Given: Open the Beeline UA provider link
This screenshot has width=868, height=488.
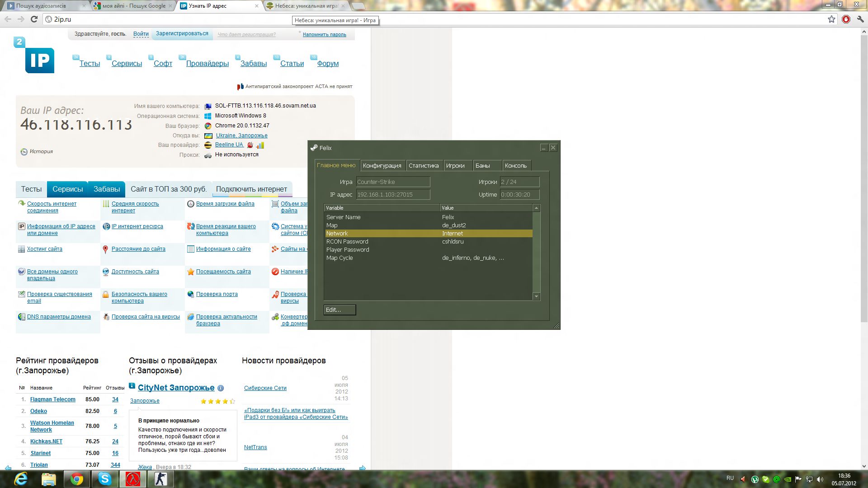Looking at the screenshot, I should click(229, 145).
